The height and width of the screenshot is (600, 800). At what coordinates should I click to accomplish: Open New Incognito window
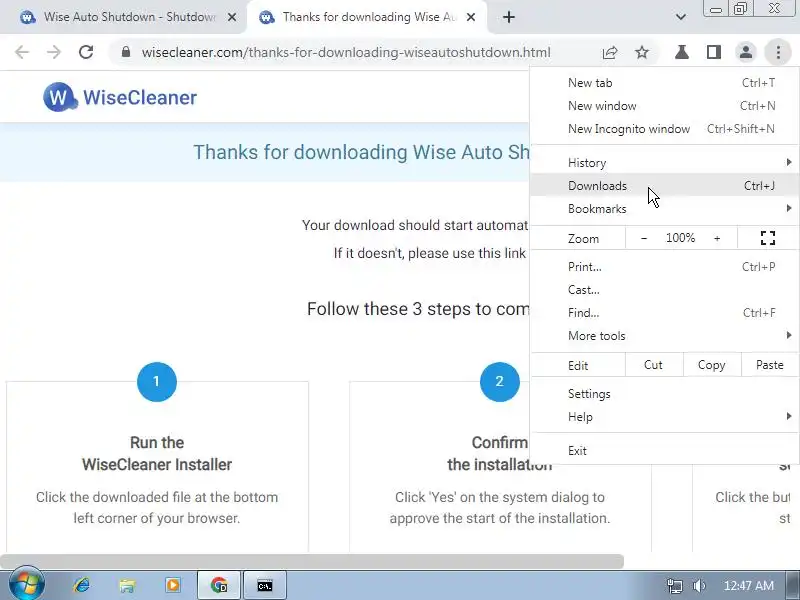(664, 129)
